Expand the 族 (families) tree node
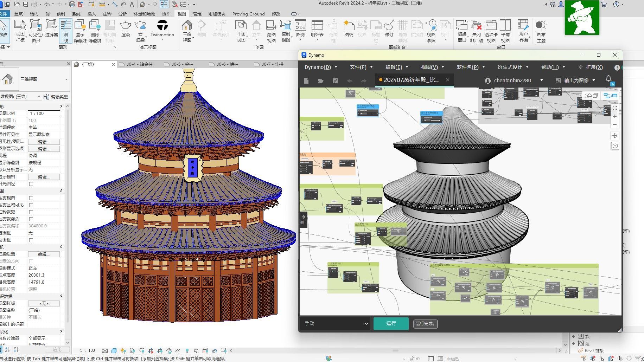Screen dimensions: 644x362 pos(574,336)
